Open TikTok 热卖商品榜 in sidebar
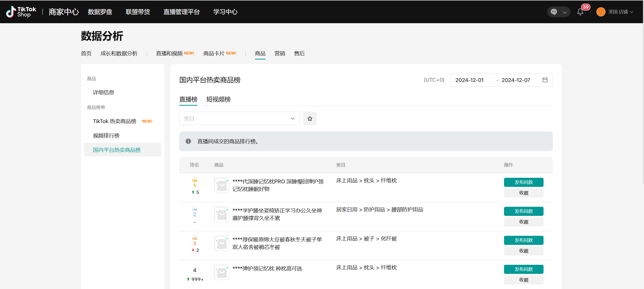Image resolution: width=644 pixels, height=289 pixels. (x=115, y=121)
